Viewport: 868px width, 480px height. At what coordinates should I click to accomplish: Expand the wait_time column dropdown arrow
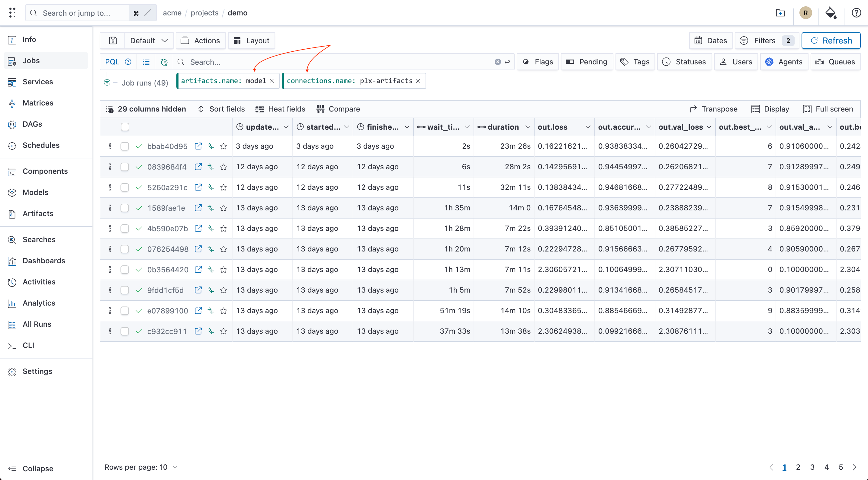click(x=467, y=127)
